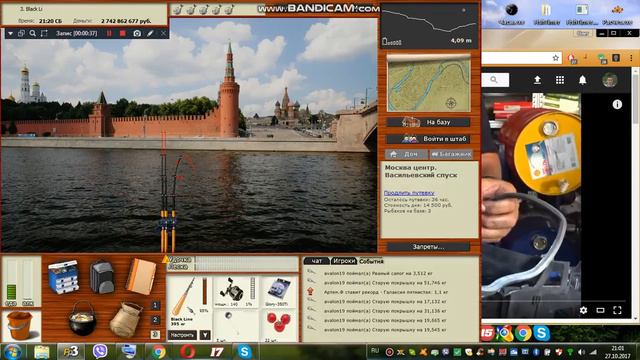Click the taskbar volume speaker icon
Screen dimensions: 640x360
581,352
